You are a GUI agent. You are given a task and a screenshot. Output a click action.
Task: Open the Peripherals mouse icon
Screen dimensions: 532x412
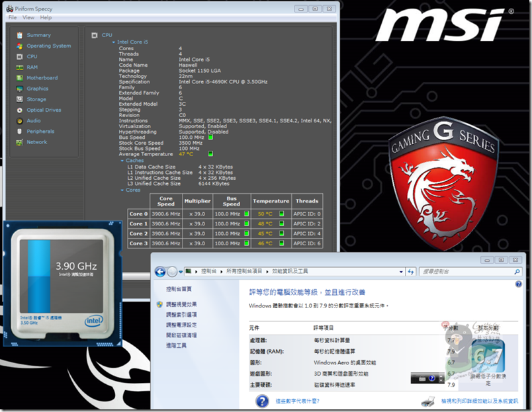(x=20, y=132)
